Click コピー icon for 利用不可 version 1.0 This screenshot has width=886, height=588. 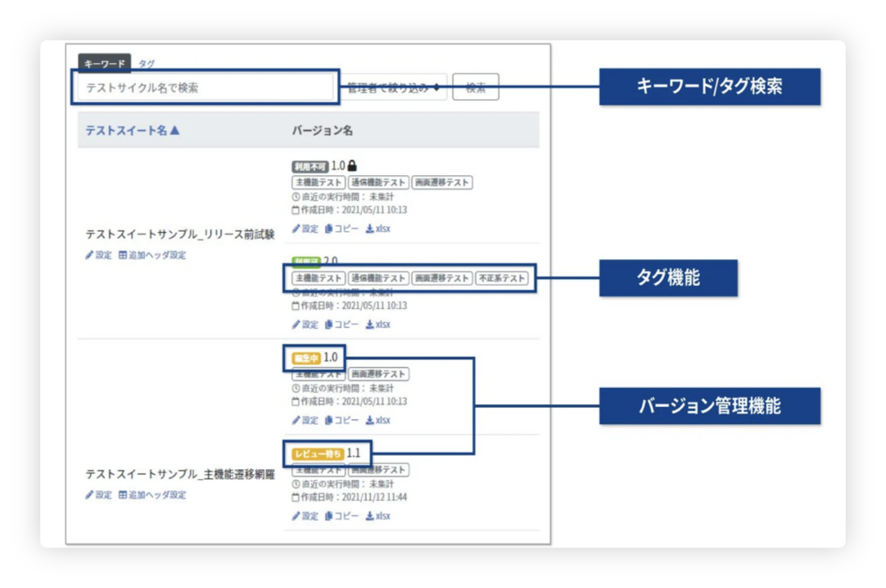[x=342, y=229]
